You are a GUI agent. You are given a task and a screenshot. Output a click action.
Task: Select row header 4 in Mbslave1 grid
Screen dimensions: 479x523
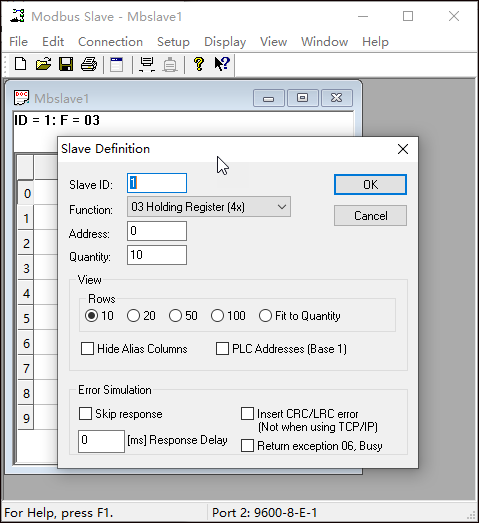click(26, 293)
